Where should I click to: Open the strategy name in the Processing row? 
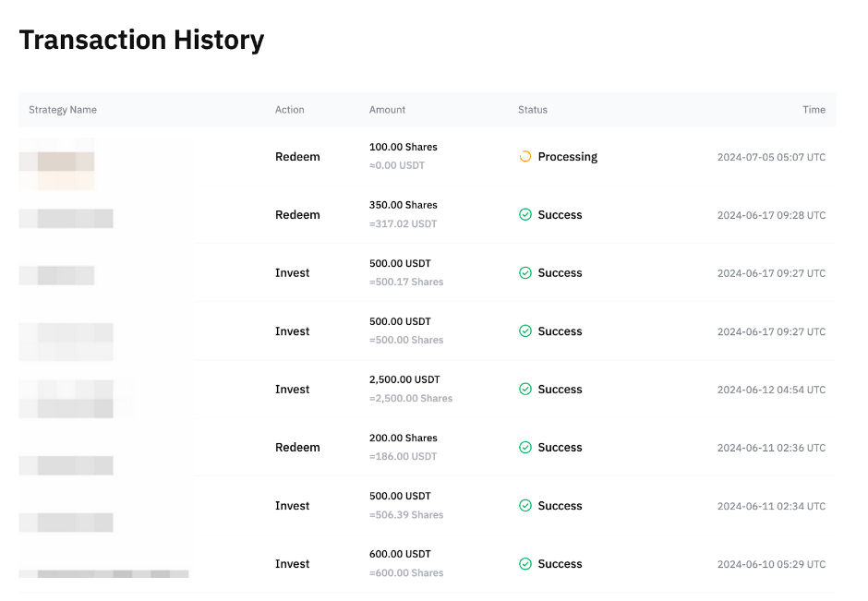click(x=57, y=162)
